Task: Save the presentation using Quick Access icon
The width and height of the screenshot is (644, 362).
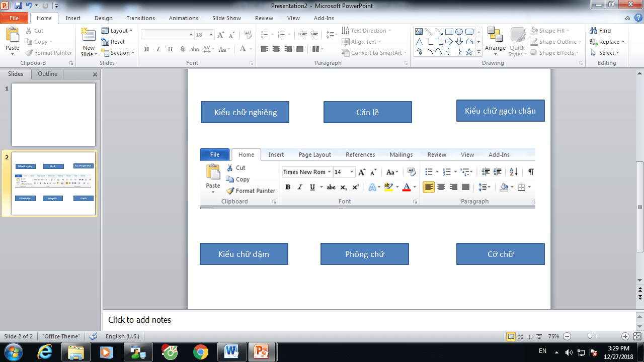Action: pos(18,6)
